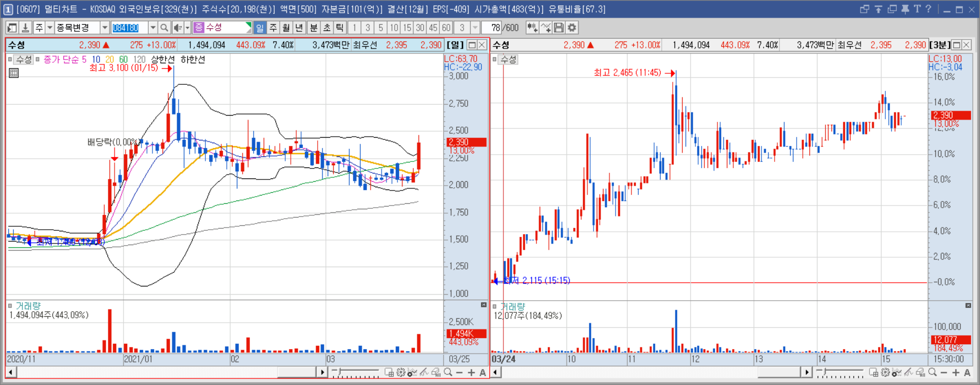Click the download arrow icon in toolbar
The width and height of the screenshot is (980, 385).
[25, 28]
